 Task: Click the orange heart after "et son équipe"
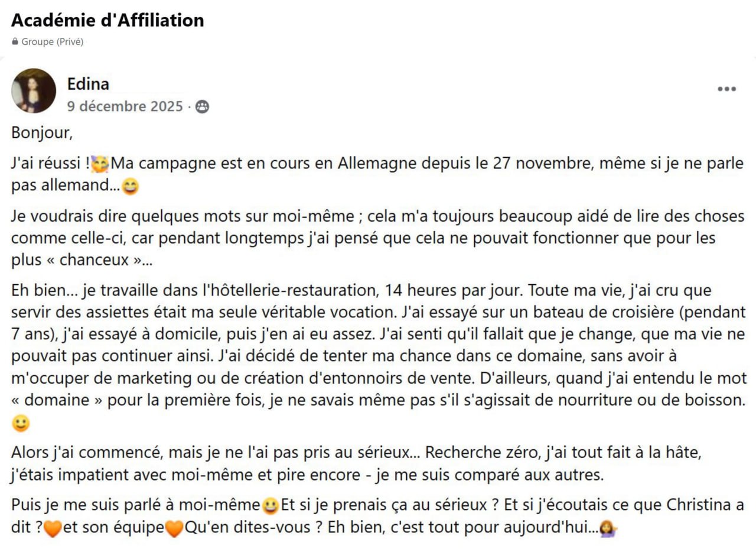tap(174, 529)
